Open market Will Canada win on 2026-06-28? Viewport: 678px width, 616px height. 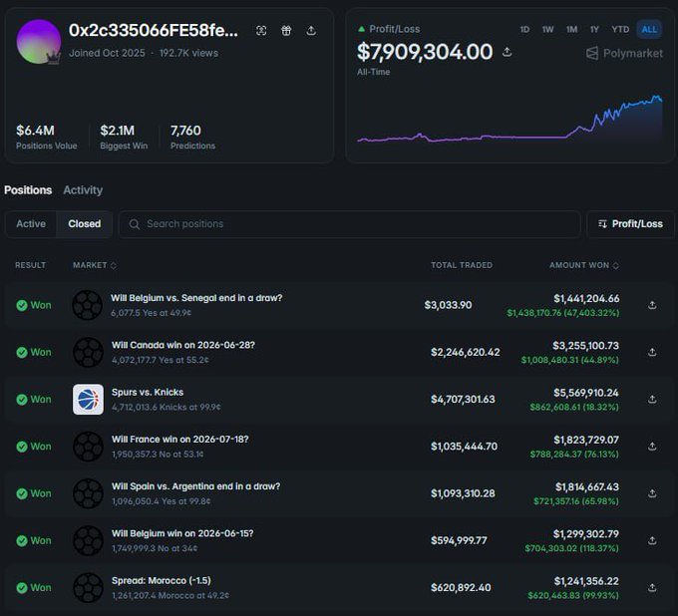(x=183, y=345)
